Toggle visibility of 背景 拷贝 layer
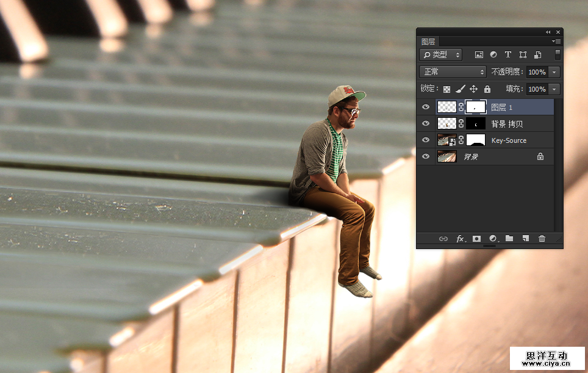Viewport: 588px width, 373px height. pyautogui.click(x=426, y=123)
